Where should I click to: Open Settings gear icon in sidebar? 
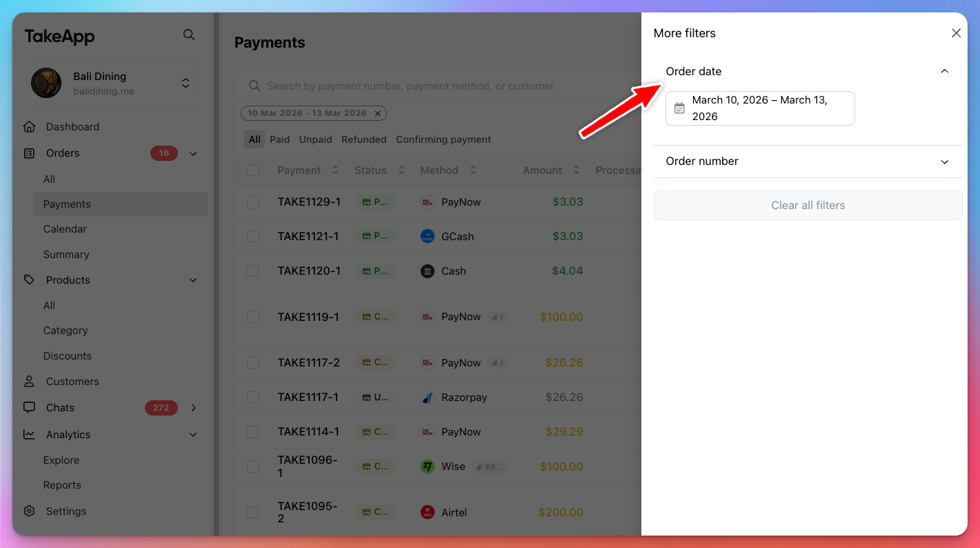point(29,511)
